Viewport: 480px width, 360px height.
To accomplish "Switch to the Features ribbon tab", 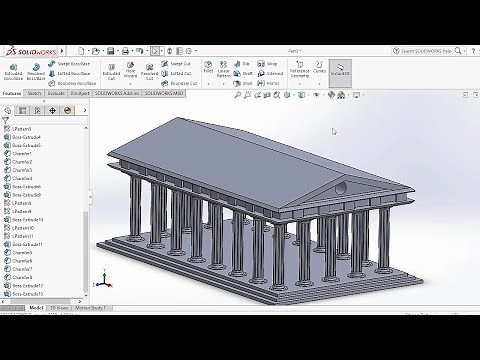I will click(12, 94).
